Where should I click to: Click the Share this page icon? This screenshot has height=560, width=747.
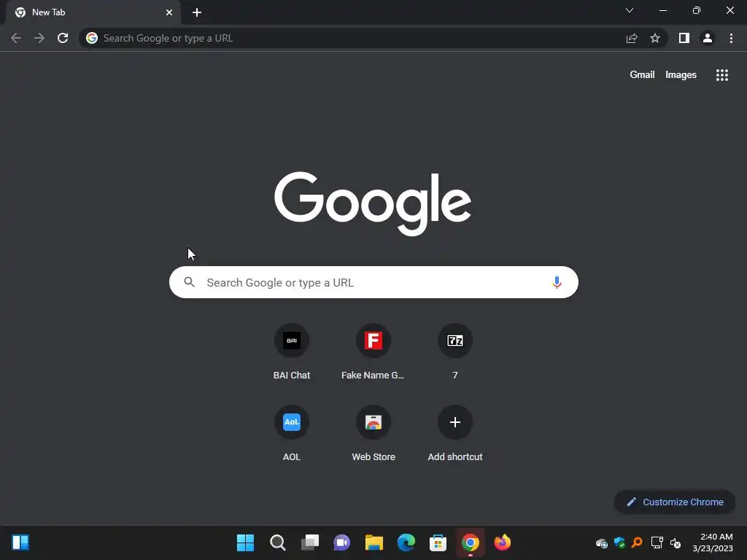point(632,38)
